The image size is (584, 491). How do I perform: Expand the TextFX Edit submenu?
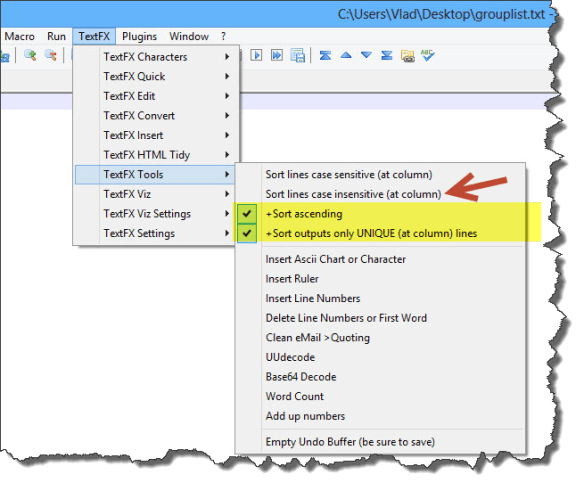point(156,96)
